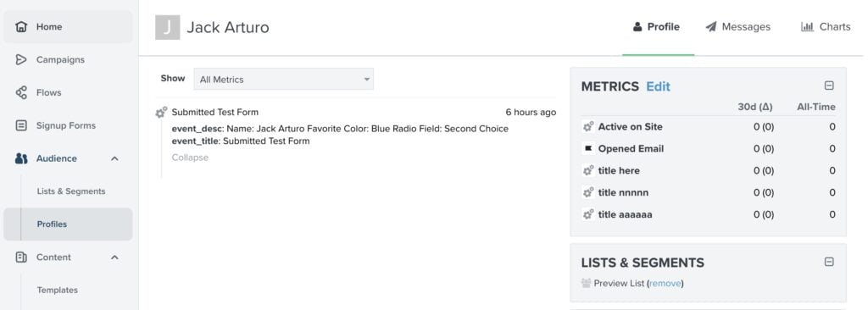868x310 pixels.
Task: Open the Charts tab
Action: (x=826, y=26)
